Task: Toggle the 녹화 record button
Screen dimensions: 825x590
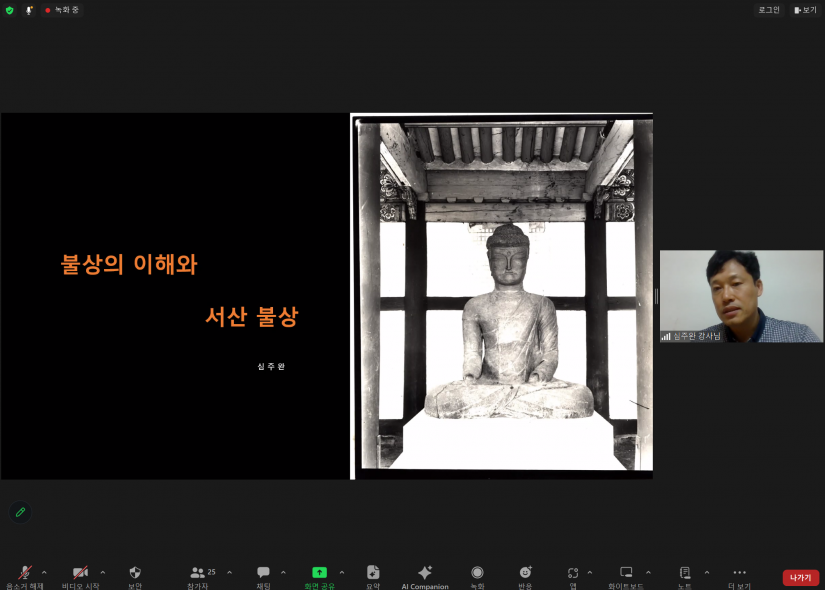Action: 477,574
